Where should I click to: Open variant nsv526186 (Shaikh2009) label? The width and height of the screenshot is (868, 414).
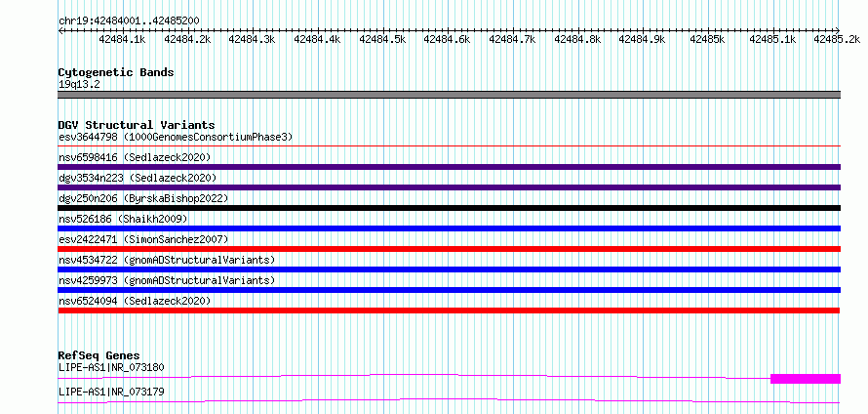123,219
